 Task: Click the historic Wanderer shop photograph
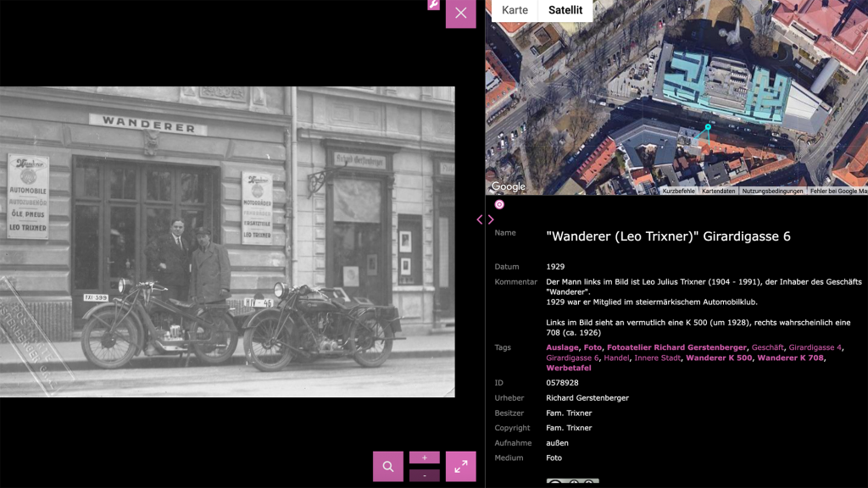[x=227, y=241]
